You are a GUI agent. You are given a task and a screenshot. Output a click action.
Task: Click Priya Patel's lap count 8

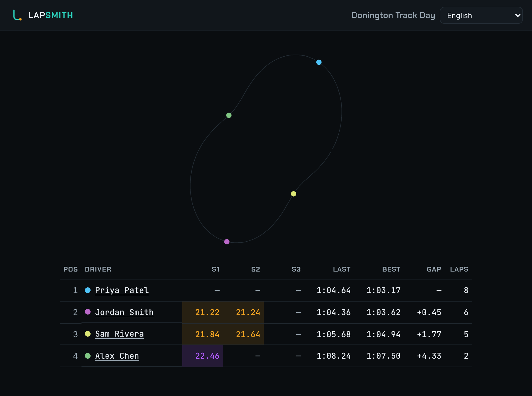(466, 290)
